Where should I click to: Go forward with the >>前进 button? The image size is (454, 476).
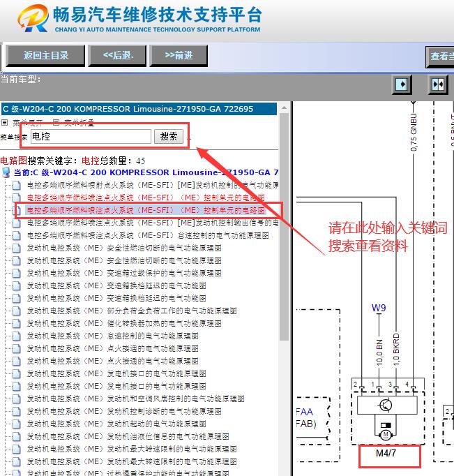pos(179,56)
